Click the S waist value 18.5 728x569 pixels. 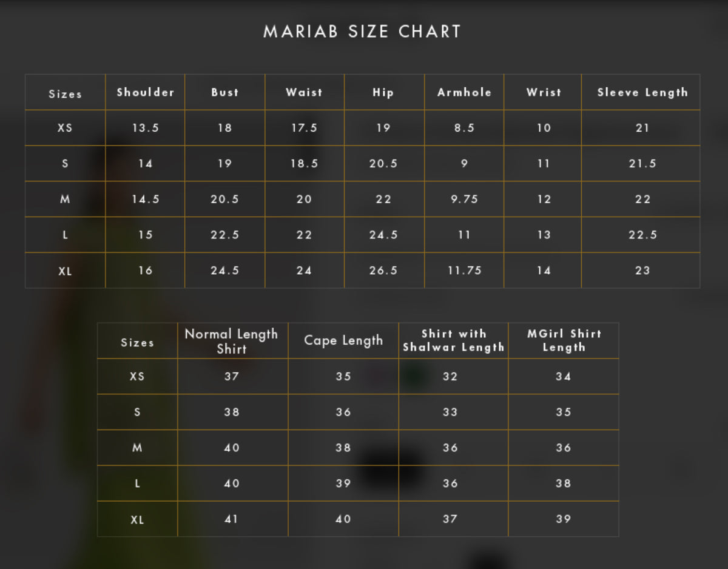(x=304, y=164)
